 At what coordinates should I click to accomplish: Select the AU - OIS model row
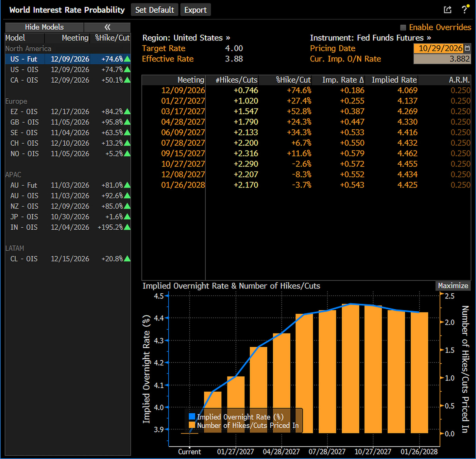(68, 196)
